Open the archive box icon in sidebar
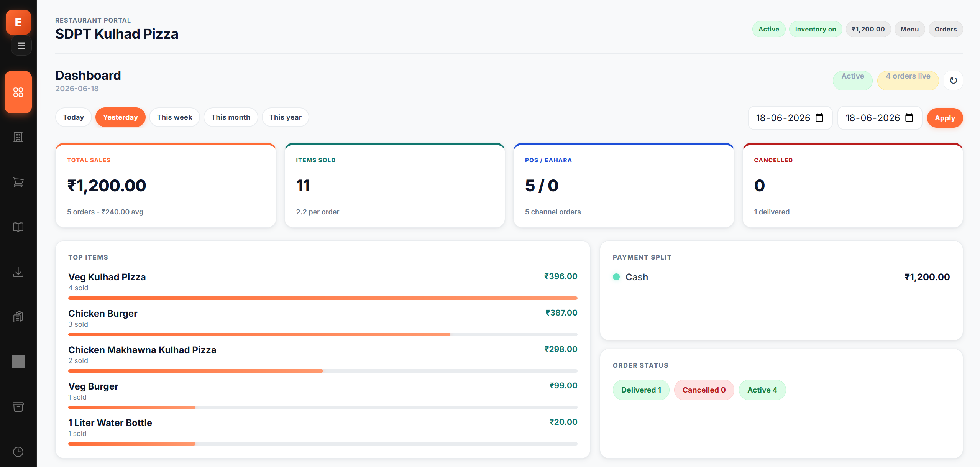This screenshot has width=980, height=467. pyautogui.click(x=18, y=407)
